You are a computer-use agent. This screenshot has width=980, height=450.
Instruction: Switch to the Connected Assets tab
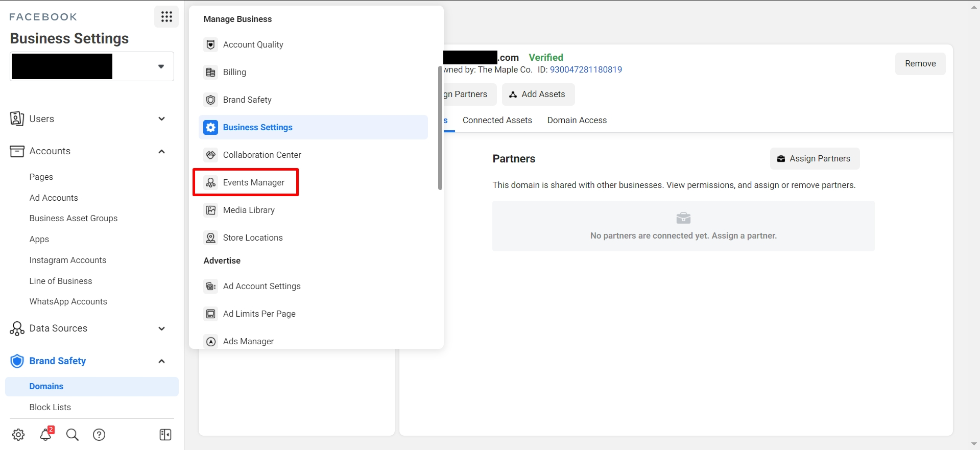(497, 120)
